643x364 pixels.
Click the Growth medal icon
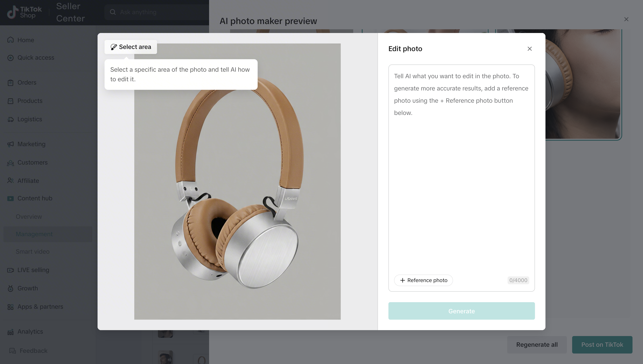click(x=10, y=288)
